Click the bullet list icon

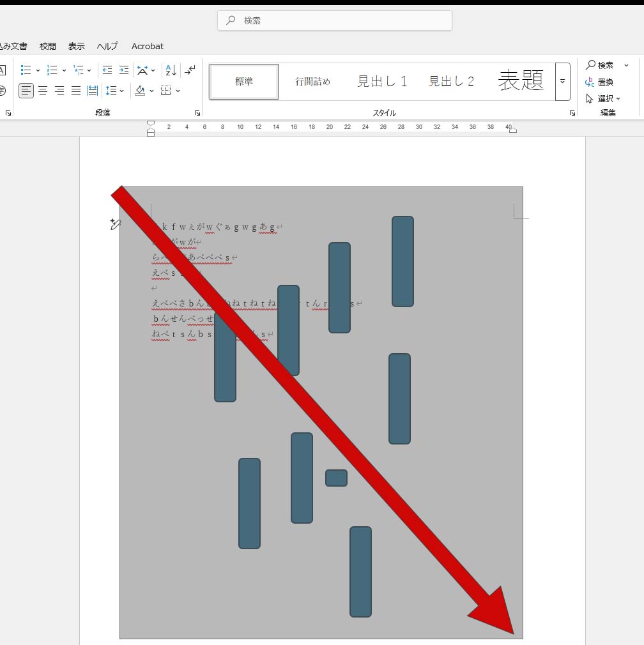tap(26, 70)
